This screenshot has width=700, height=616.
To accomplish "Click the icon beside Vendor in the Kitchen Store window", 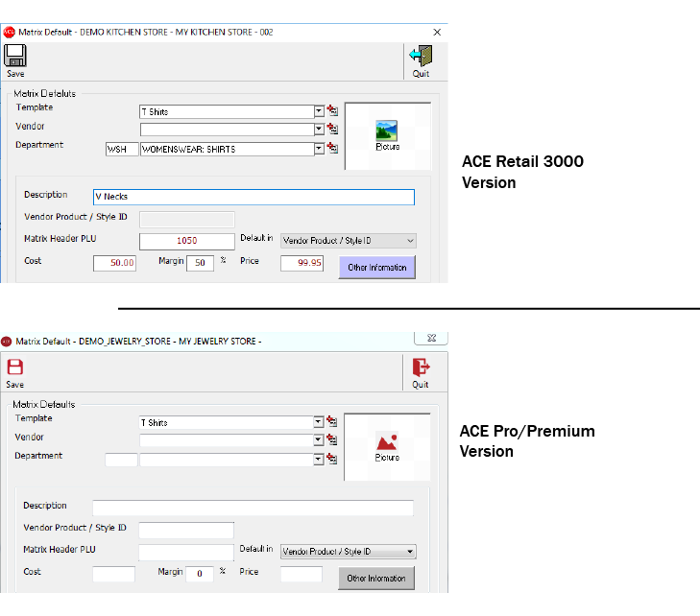I will pos(332,129).
